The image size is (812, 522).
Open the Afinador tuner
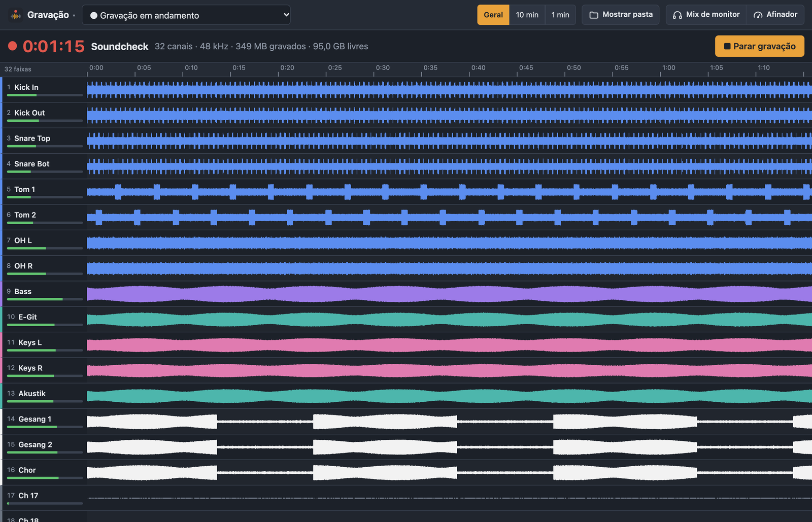click(x=775, y=15)
